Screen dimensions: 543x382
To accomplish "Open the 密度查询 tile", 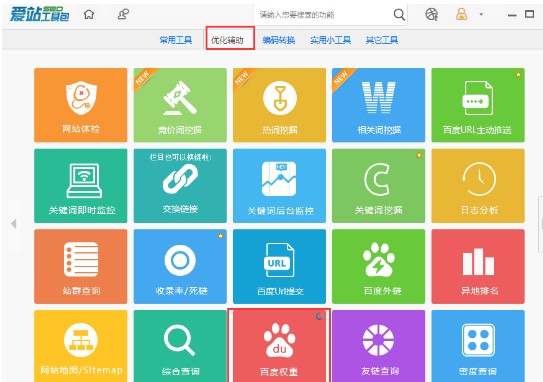I will click(x=478, y=346).
